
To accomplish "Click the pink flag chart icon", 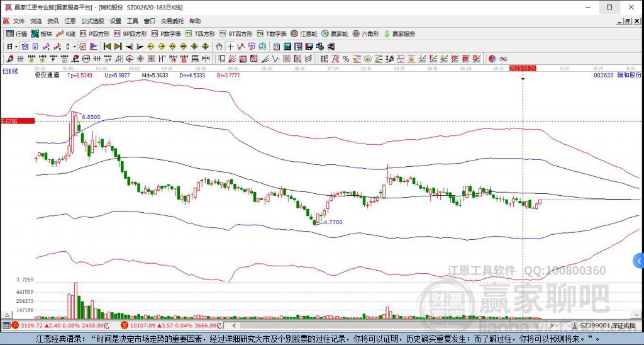I will coord(94,47).
